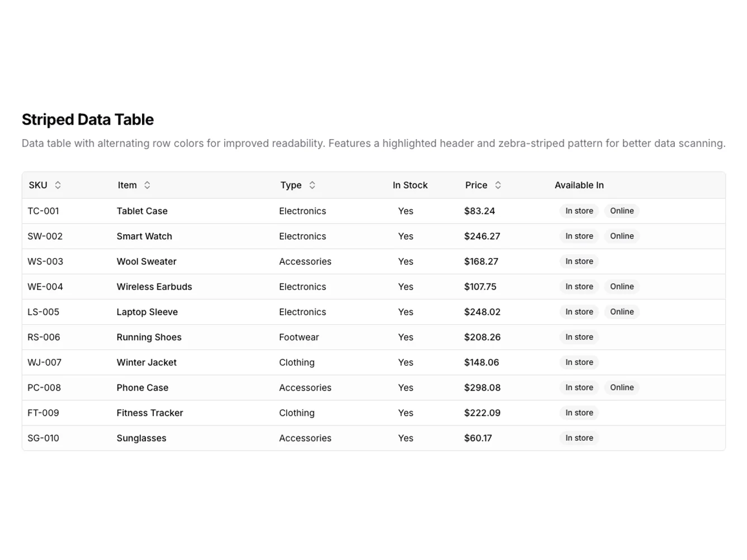Select the Available In column header
Screen dimensions: 747x560
(x=579, y=185)
